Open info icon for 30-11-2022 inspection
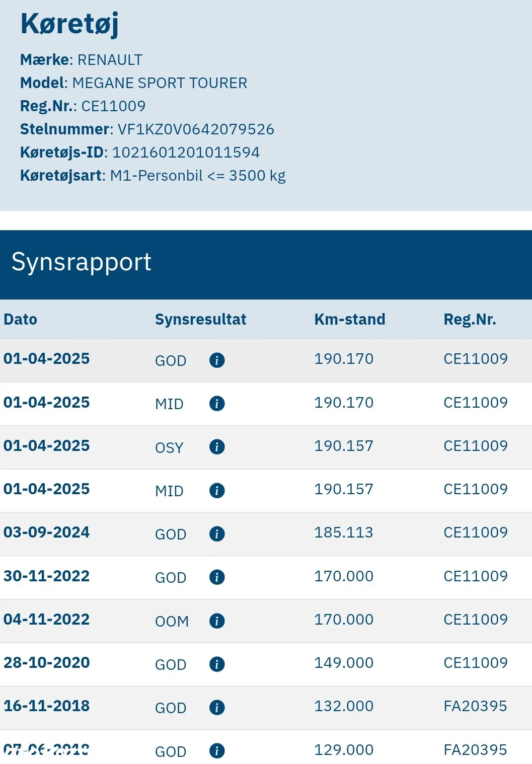The height and width of the screenshot is (764, 532). [x=217, y=577]
